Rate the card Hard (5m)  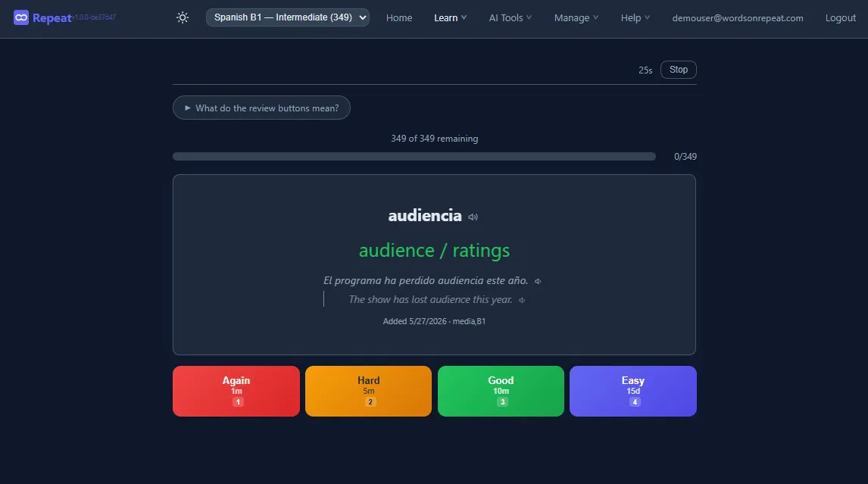click(x=369, y=391)
